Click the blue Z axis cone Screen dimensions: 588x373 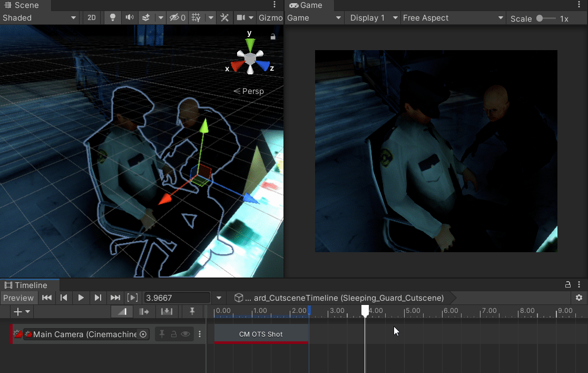coord(263,66)
